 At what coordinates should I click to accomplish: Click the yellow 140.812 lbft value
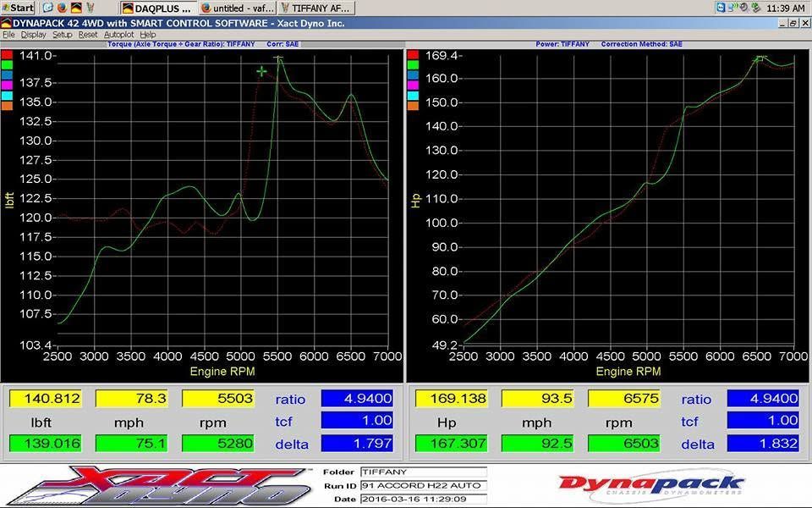point(46,399)
